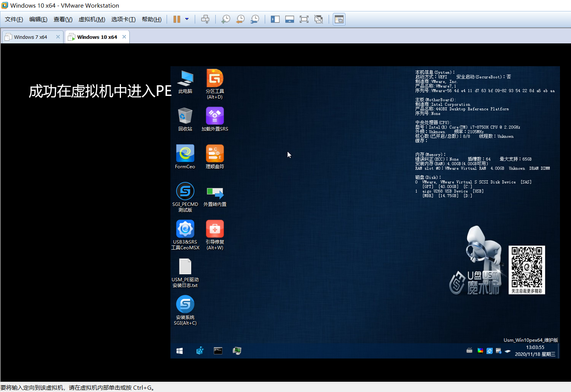Toggle the thumbnail bar view

tap(289, 19)
